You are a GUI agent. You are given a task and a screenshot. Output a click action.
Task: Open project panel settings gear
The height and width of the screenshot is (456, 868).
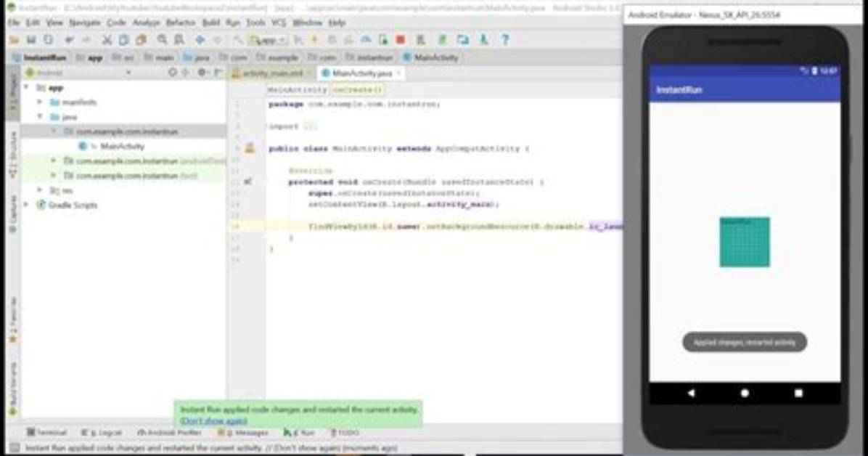click(202, 73)
